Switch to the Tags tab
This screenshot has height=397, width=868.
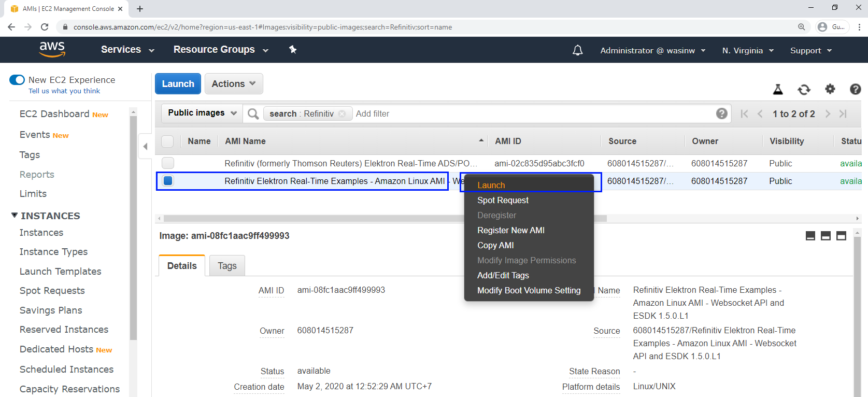(x=227, y=266)
